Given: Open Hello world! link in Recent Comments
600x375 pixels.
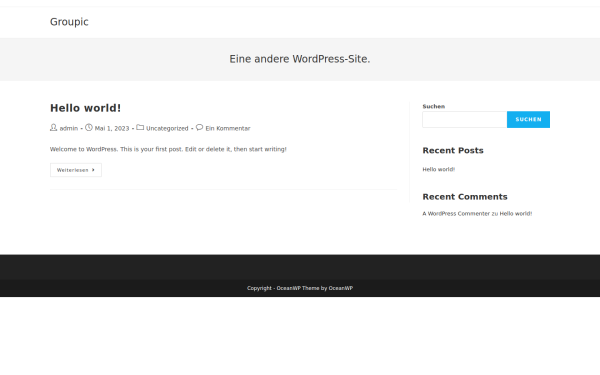Looking at the screenshot, I should click(x=515, y=214).
